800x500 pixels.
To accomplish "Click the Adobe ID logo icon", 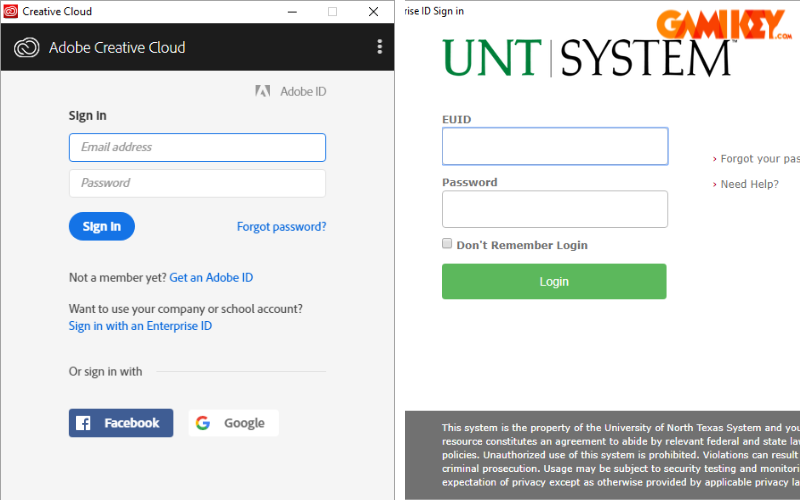I will (x=263, y=91).
